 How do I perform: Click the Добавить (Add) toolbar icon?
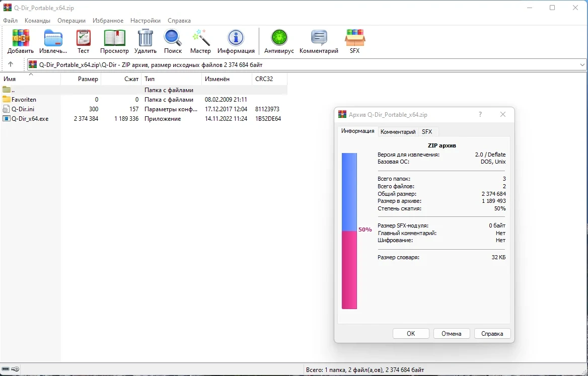coord(21,38)
